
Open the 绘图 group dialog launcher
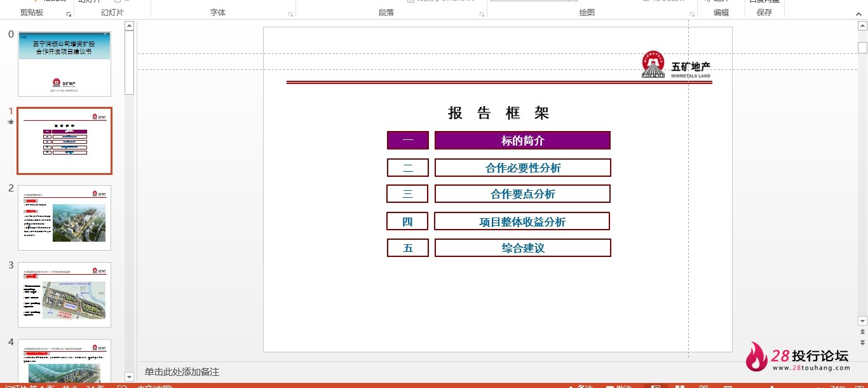(x=692, y=13)
